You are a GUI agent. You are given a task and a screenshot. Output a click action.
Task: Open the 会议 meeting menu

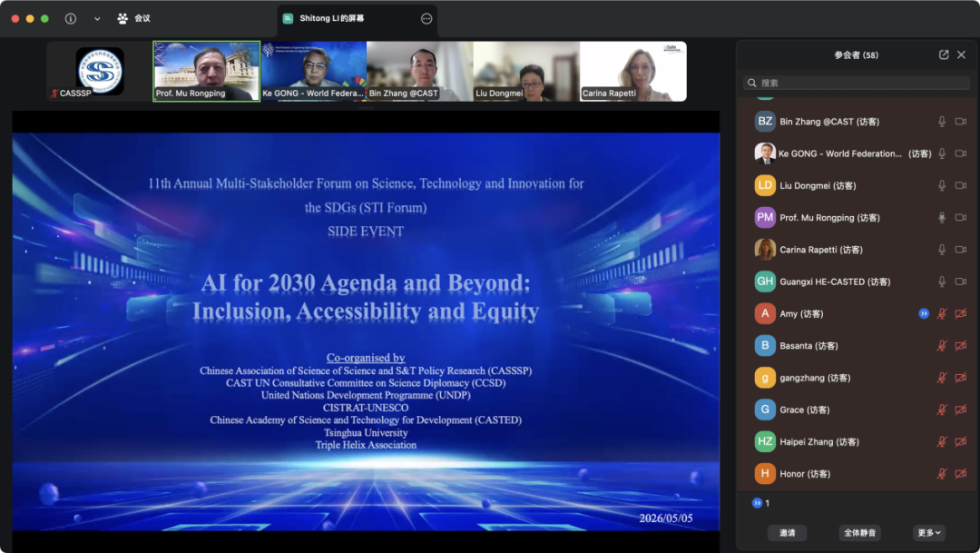[x=133, y=19]
